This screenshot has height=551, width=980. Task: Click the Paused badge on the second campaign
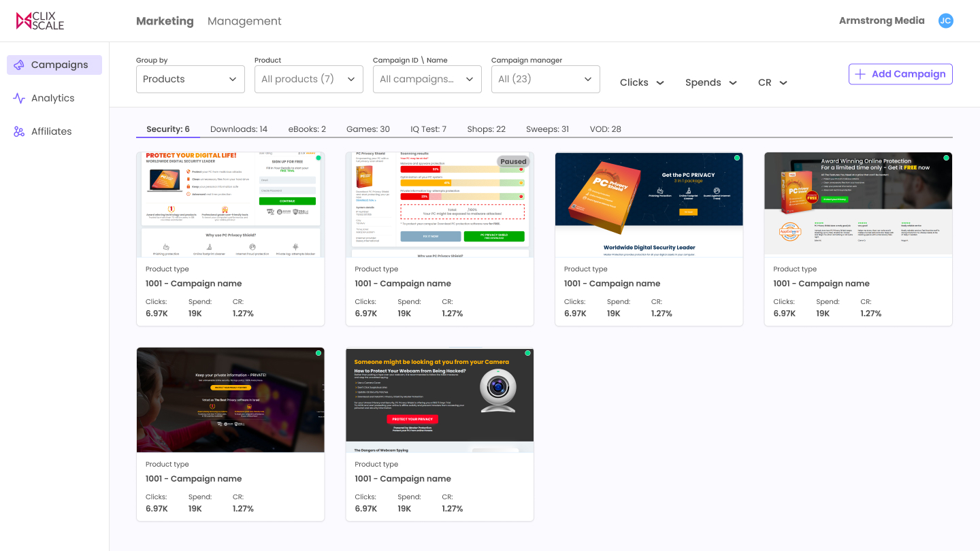[513, 162]
